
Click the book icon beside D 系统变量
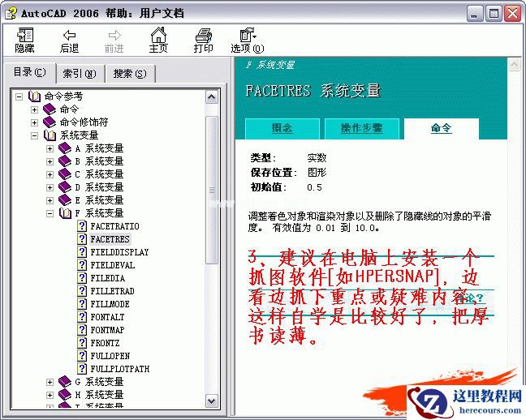point(65,187)
